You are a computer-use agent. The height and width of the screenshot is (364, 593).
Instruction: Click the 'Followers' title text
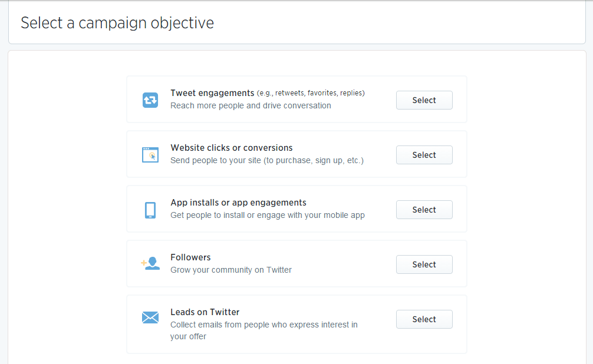coord(190,257)
